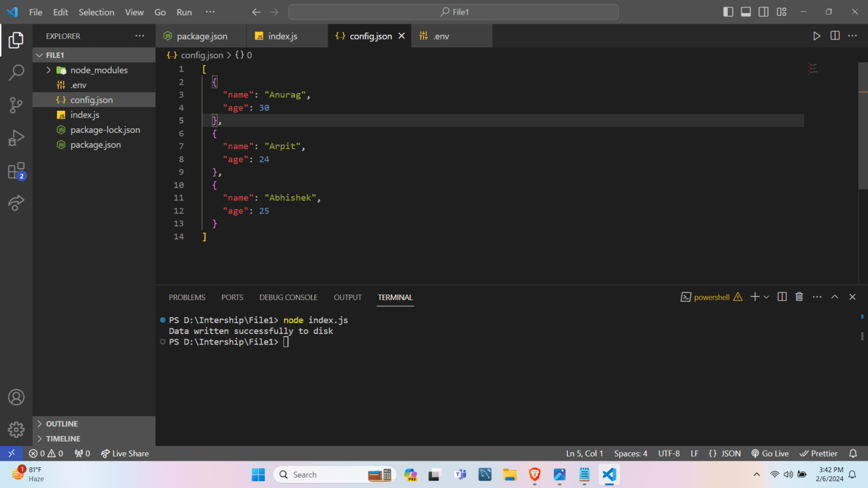868x488 pixels.
Task: Open the Search view
Action: pyautogui.click(x=17, y=72)
